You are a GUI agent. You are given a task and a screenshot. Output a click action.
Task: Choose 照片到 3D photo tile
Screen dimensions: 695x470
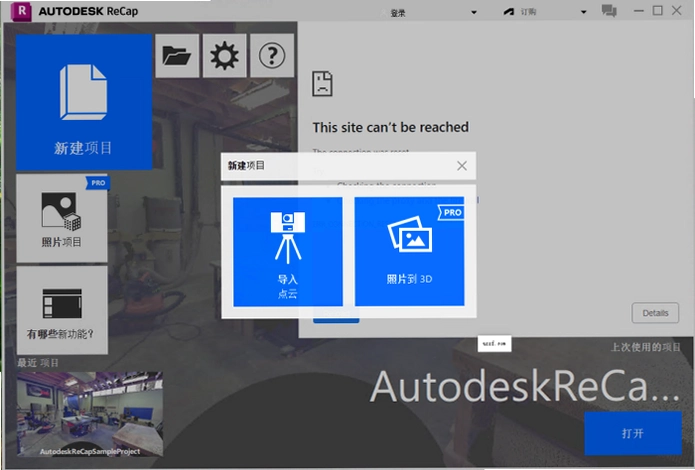coord(410,251)
